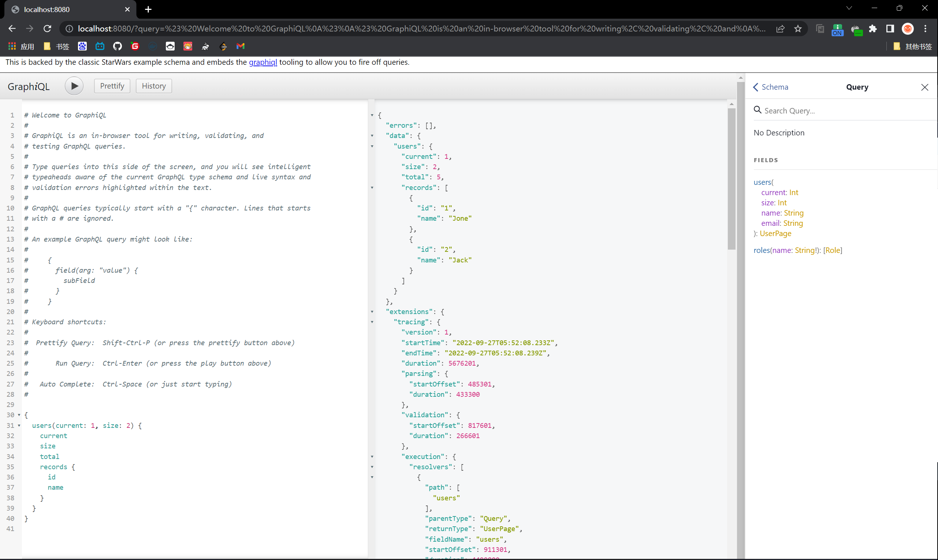The width and height of the screenshot is (938, 560).
Task: Click the startTime value in tracing
Action: [x=503, y=343]
